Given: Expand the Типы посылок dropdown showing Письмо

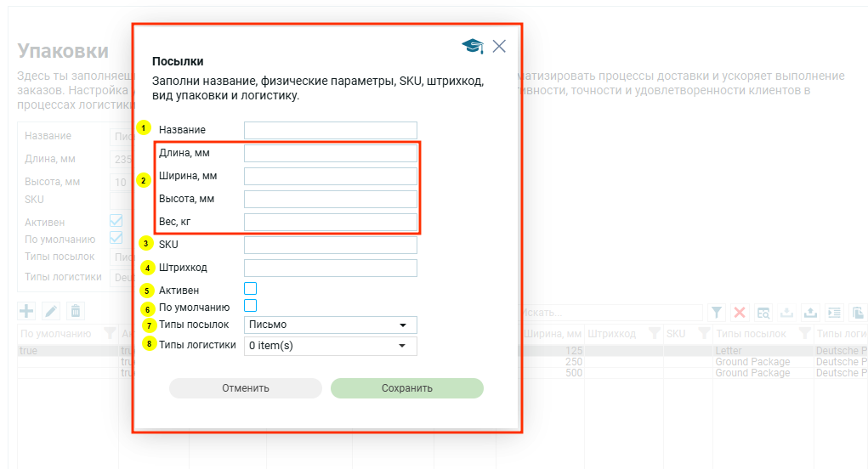Looking at the screenshot, I should (x=330, y=325).
